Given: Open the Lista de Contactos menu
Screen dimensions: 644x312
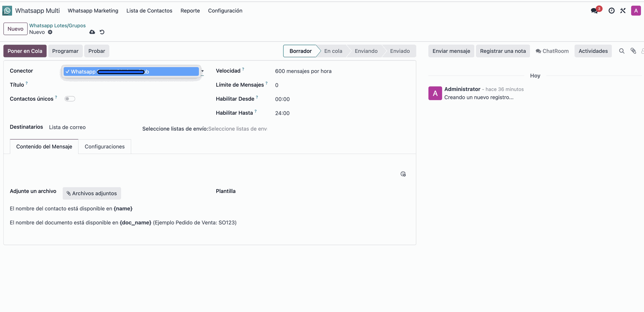Looking at the screenshot, I should [x=149, y=11].
